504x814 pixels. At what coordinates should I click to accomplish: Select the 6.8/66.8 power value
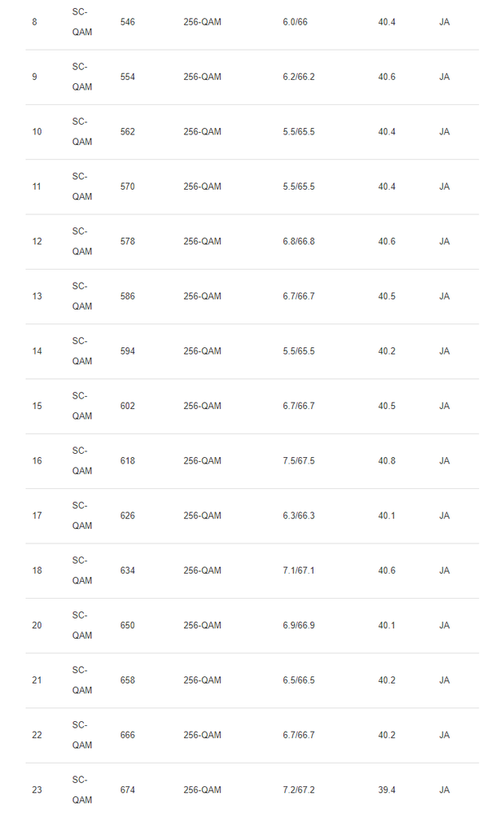coord(298,241)
